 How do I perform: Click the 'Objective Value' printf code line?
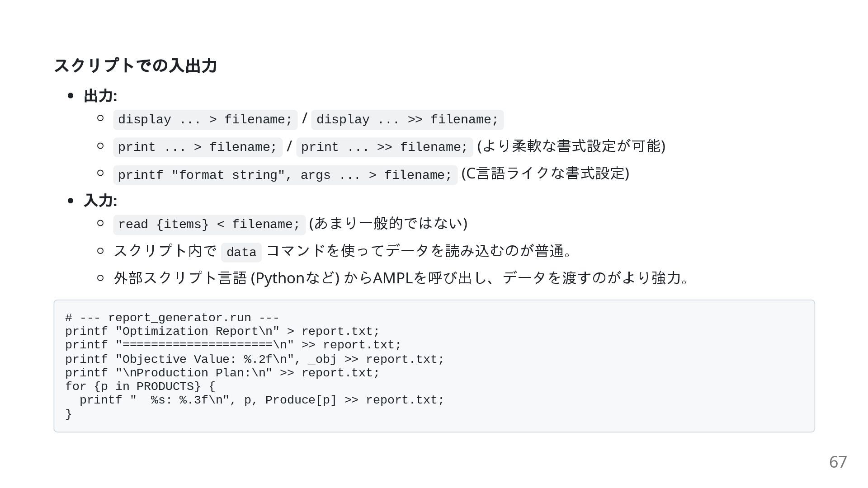pyautogui.click(x=255, y=359)
